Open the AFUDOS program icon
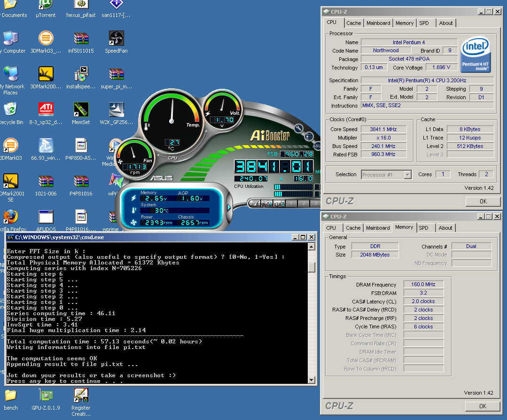507x420 pixels. click(46, 220)
